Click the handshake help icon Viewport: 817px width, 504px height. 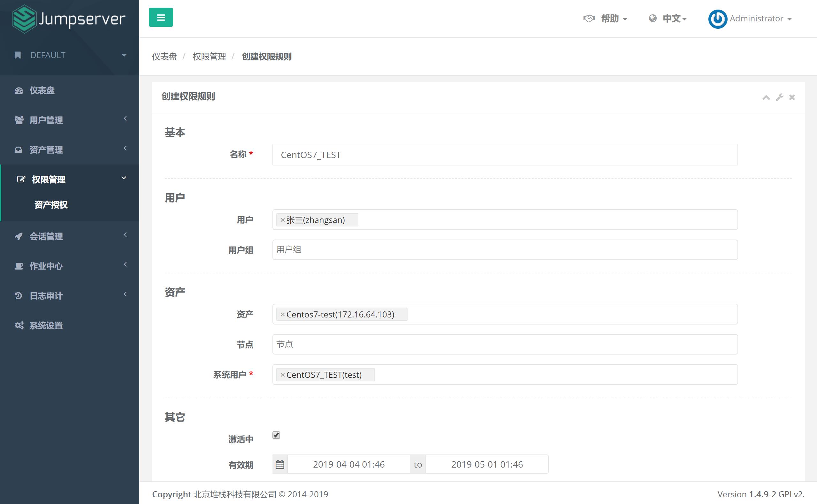coord(589,18)
